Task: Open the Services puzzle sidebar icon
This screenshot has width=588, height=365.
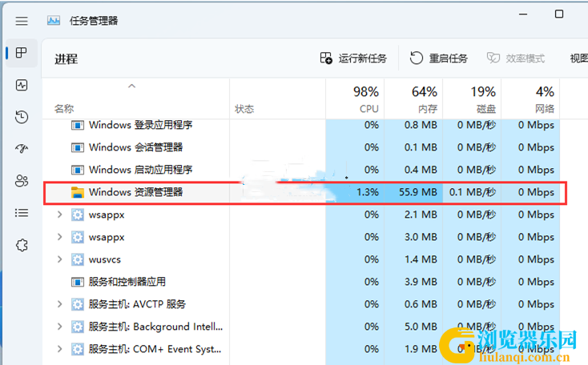Action: [x=22, y=245]
